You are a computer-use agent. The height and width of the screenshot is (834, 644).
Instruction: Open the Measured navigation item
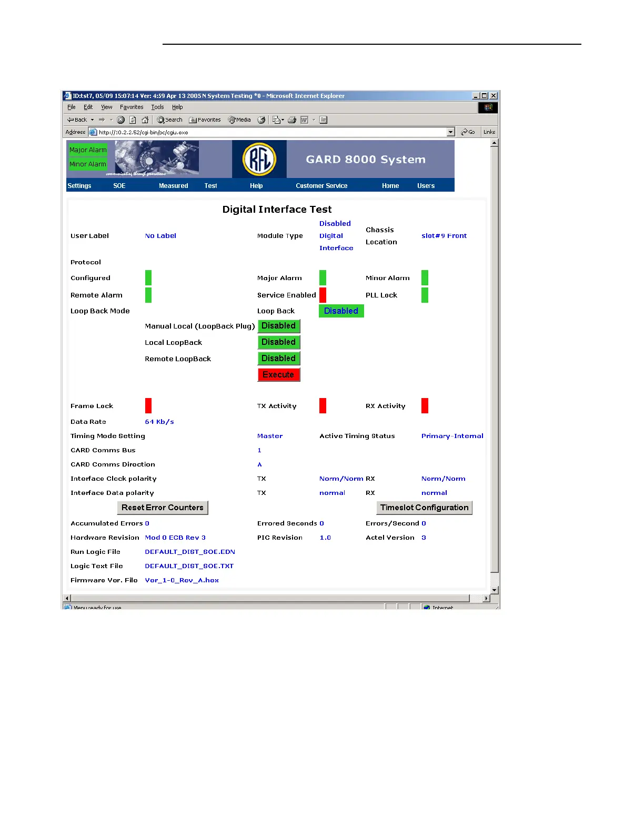tap(174, 186)
